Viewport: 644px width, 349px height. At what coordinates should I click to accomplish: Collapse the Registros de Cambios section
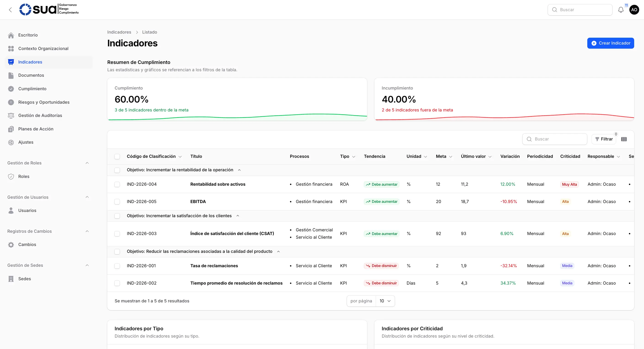pyautogui.click(x=87, y=231)
